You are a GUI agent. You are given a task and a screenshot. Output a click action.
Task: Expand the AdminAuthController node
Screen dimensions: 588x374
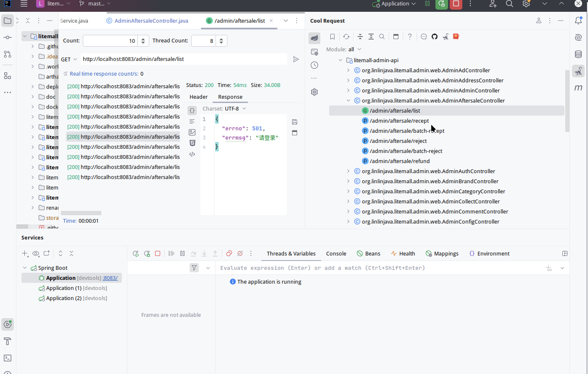(x=348, y=171)
